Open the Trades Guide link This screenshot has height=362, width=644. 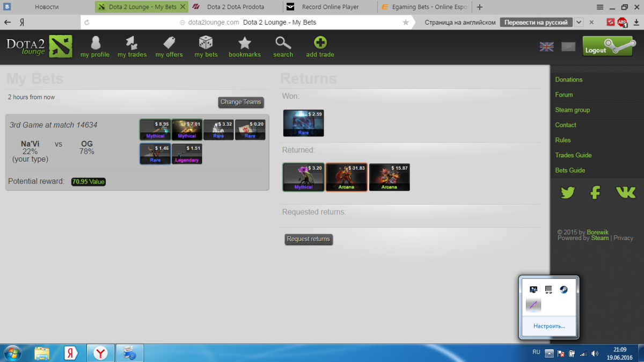574,155
